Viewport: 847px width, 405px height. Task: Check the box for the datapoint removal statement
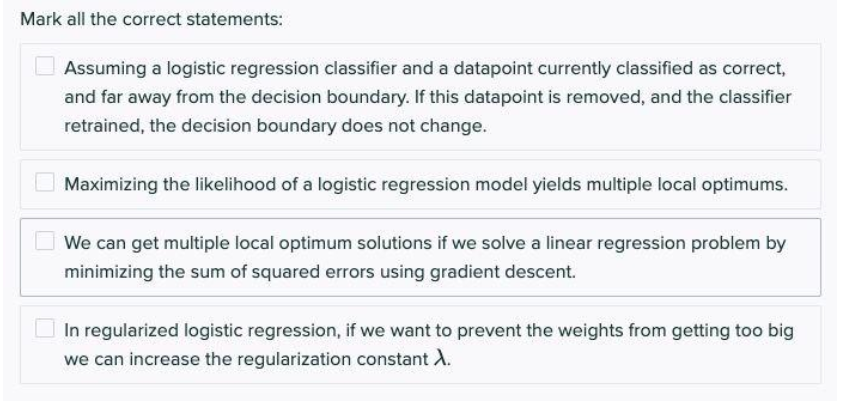(45, 66)
